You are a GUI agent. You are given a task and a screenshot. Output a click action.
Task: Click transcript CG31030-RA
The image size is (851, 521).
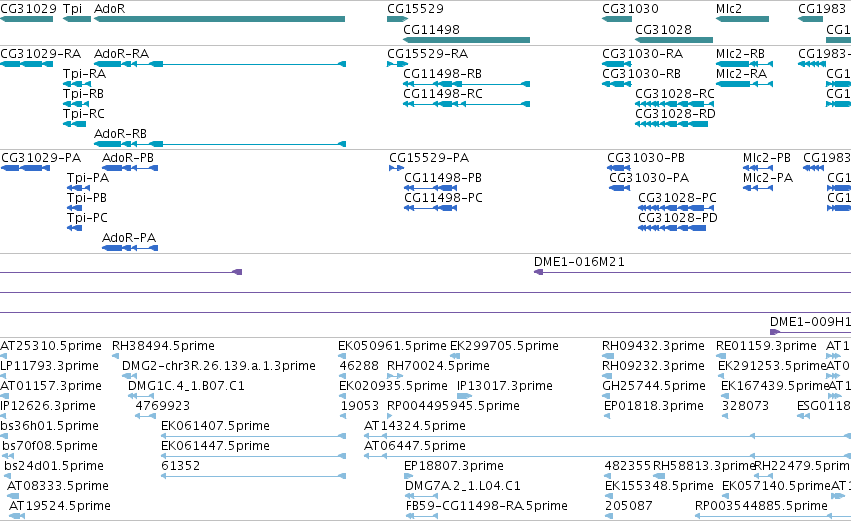pyautogui.click(x=617, y=64)
